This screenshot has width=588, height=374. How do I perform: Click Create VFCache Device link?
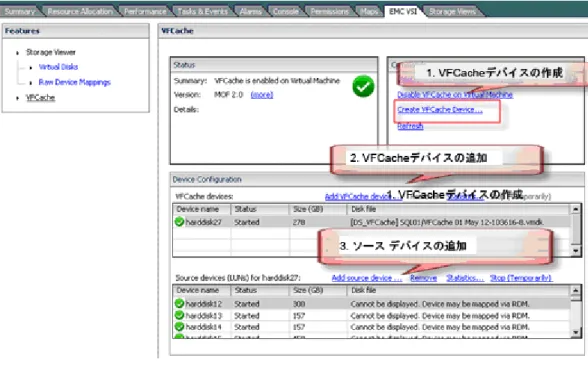[x=440, y=110]
